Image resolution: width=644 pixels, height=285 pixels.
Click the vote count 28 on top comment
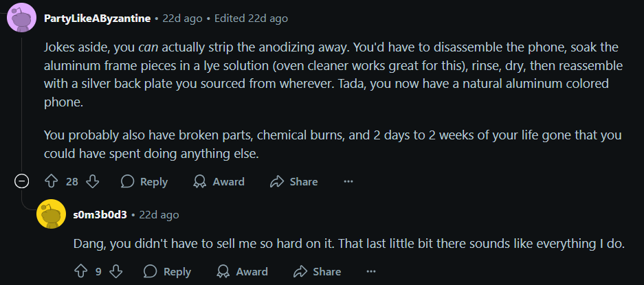point(72,181)
